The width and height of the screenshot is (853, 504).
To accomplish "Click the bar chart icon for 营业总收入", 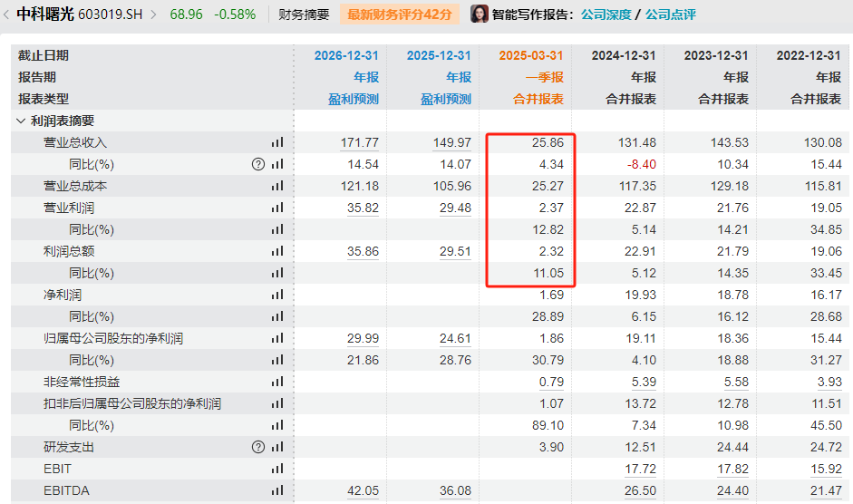I will click(x=277, y=142).
